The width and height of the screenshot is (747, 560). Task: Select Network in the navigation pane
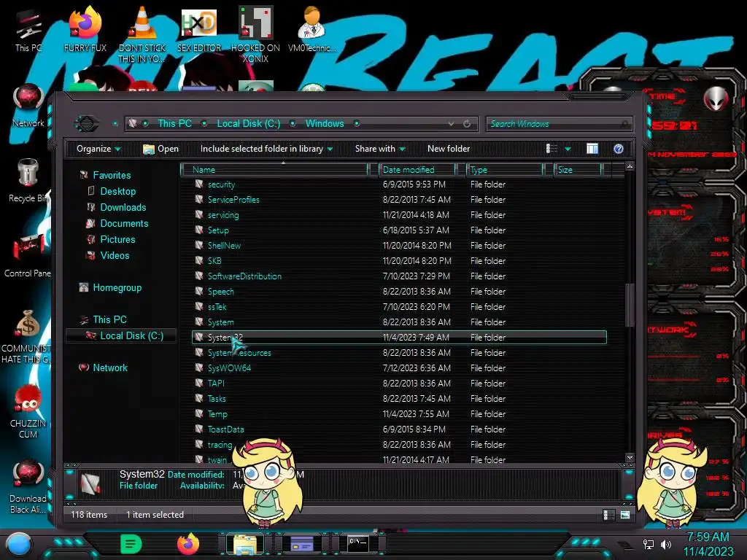click(110, 367)
